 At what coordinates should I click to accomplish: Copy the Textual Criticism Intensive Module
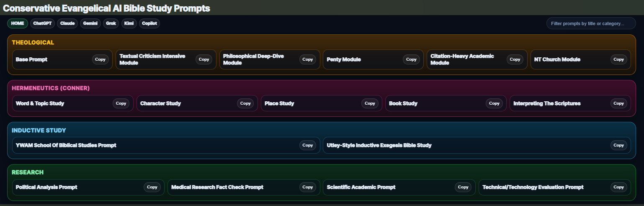[204, 59]
